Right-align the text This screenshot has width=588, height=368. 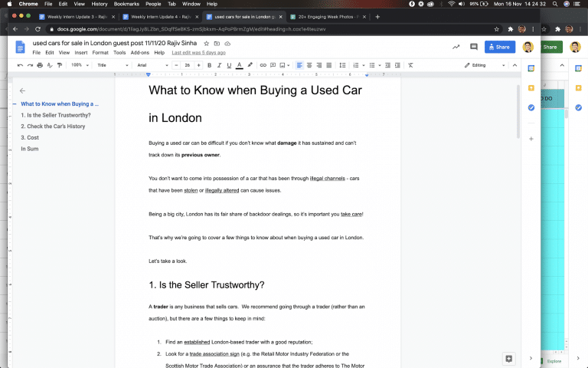[319, 65]
